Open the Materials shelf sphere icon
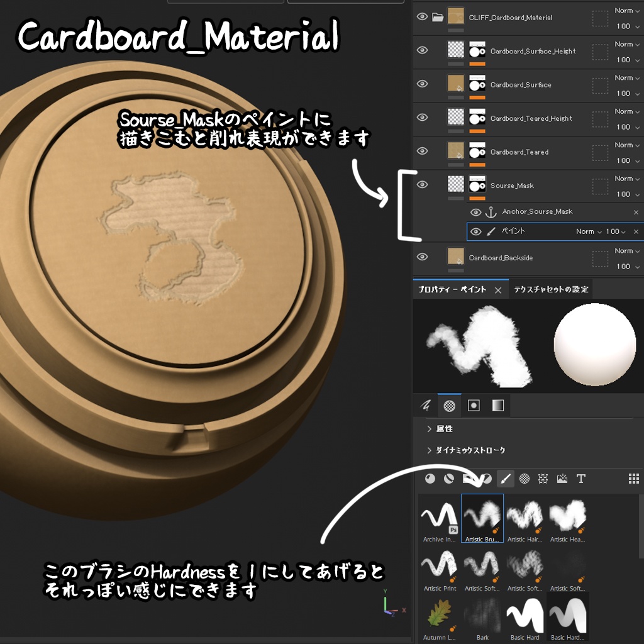 (431, 479)
